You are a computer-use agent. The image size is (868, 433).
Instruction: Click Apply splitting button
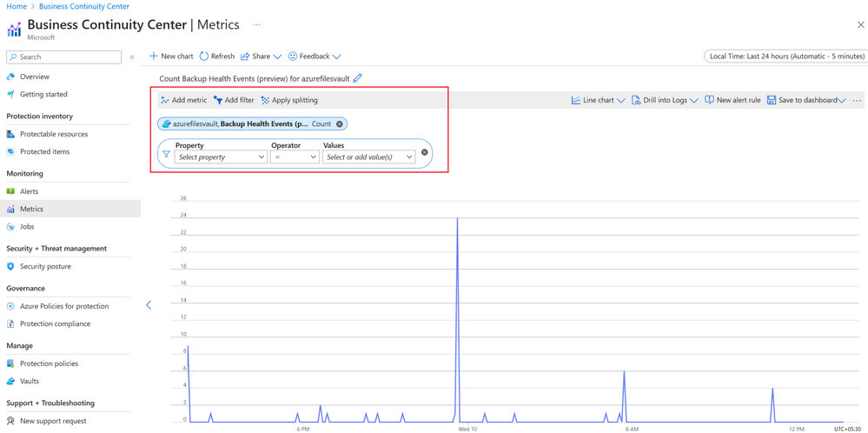tap(289, 100)
